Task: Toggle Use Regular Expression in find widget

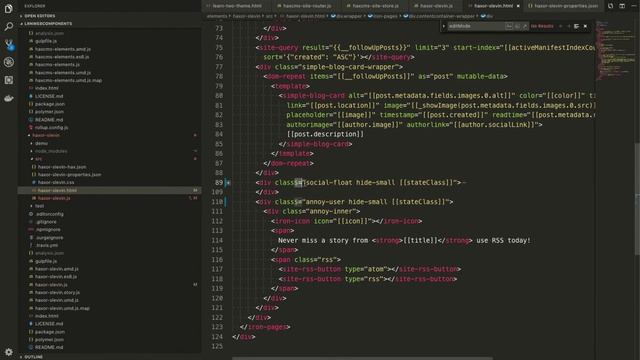Action: tap(525, 26)
